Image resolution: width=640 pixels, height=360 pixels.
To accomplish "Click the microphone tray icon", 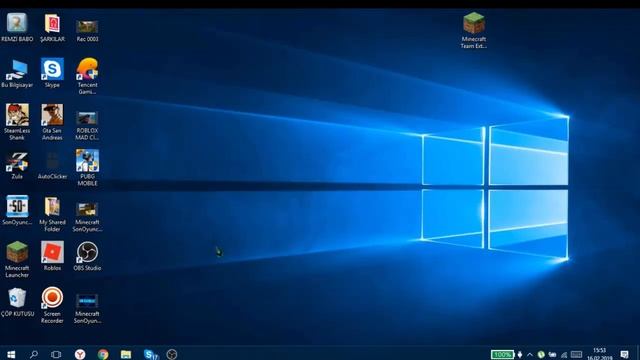I will coord(520,354).
